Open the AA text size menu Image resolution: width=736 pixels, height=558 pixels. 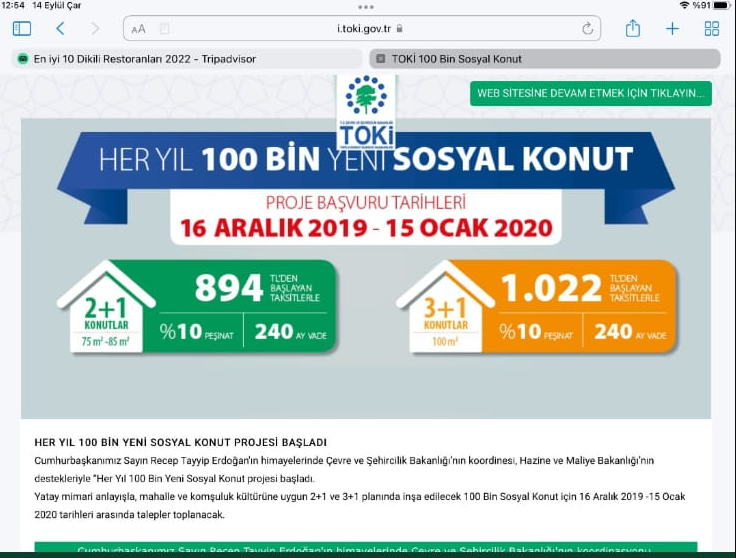[138, 29]
